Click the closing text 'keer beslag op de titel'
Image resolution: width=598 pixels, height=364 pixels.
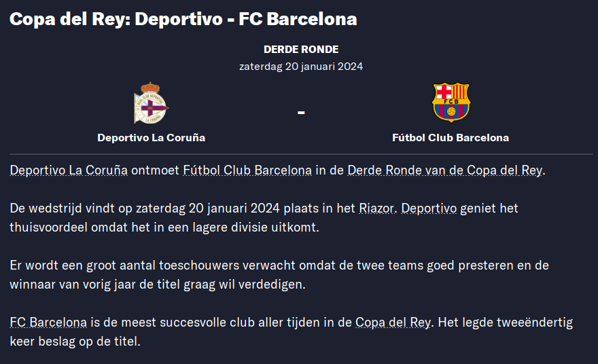pos(74,342)
